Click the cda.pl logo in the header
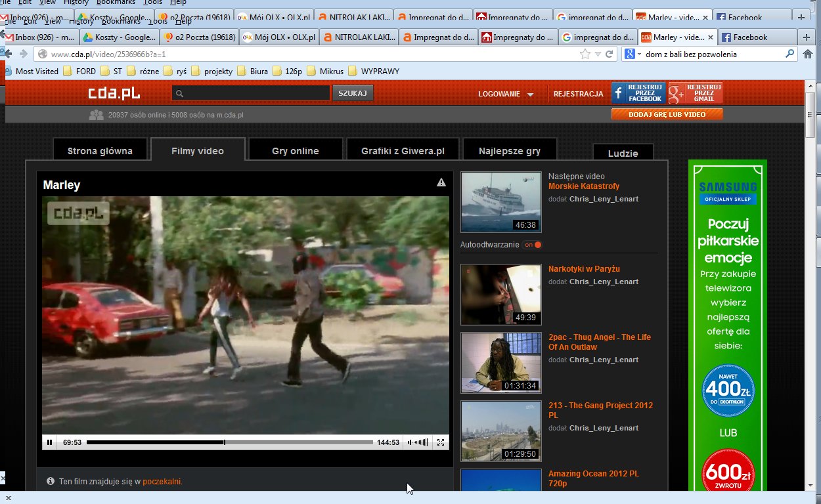The image size is (821, 504). (115, 93)
